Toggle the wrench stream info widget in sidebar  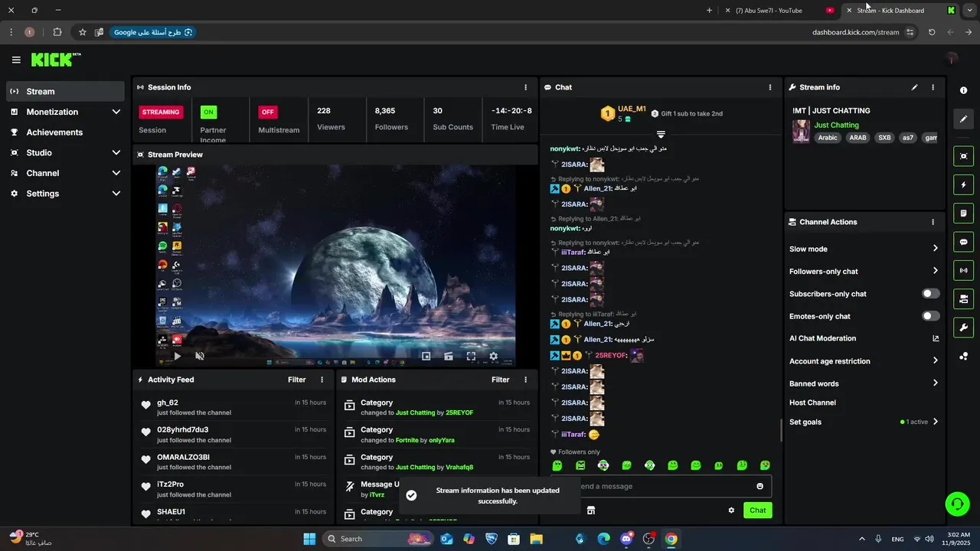(x=963, y=328)
